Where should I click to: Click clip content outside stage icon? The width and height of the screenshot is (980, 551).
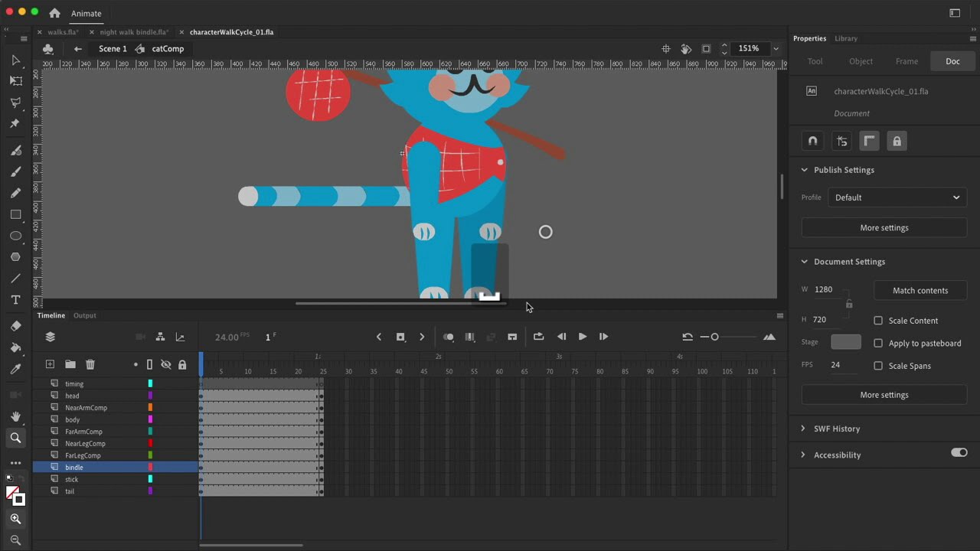coord(706,48)
